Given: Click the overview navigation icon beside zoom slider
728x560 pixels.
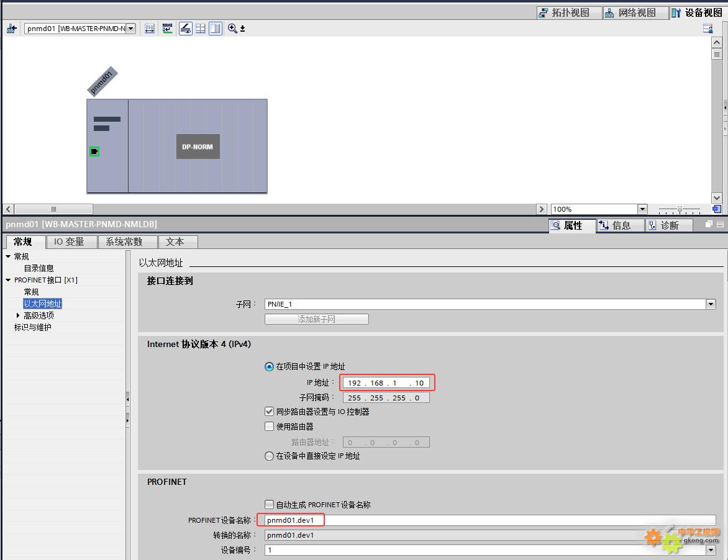Looking at the screenshot, I should click(x=716, y=209).
